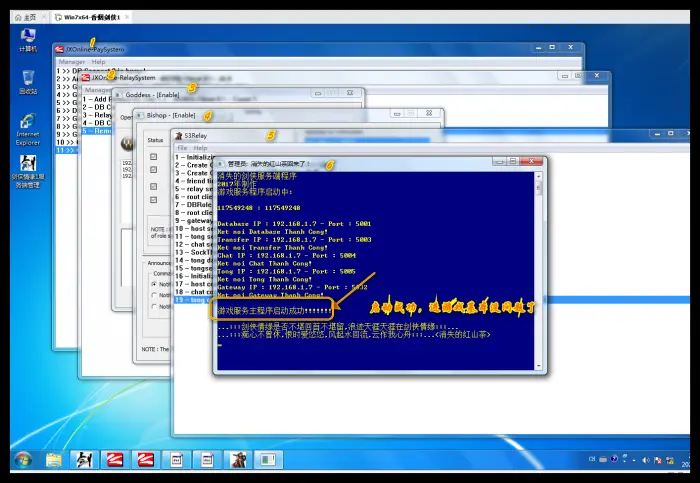700x483 pixels.
Task: Go to the home tab in VM viewer
Action: 25,17
